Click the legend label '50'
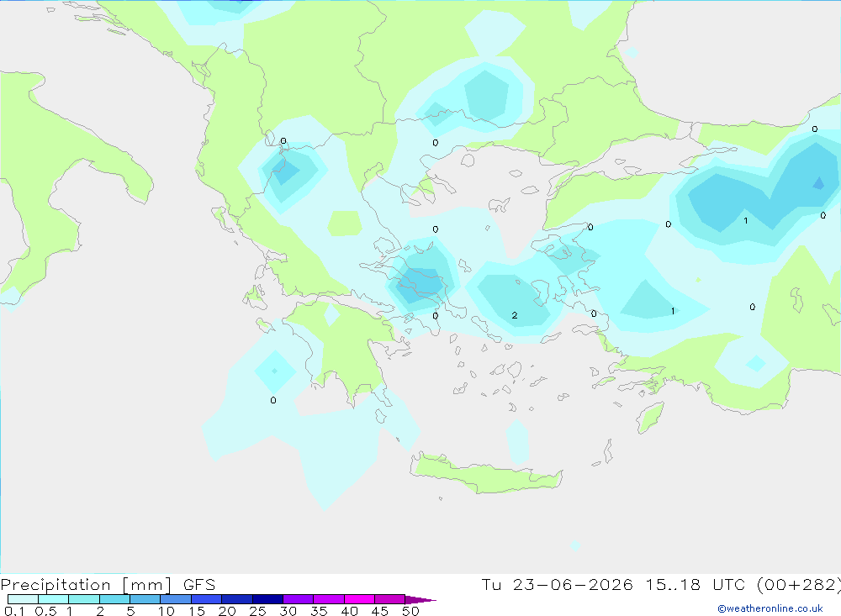The height and width of the screenshot is (616, 841). [x=410, y=611]
